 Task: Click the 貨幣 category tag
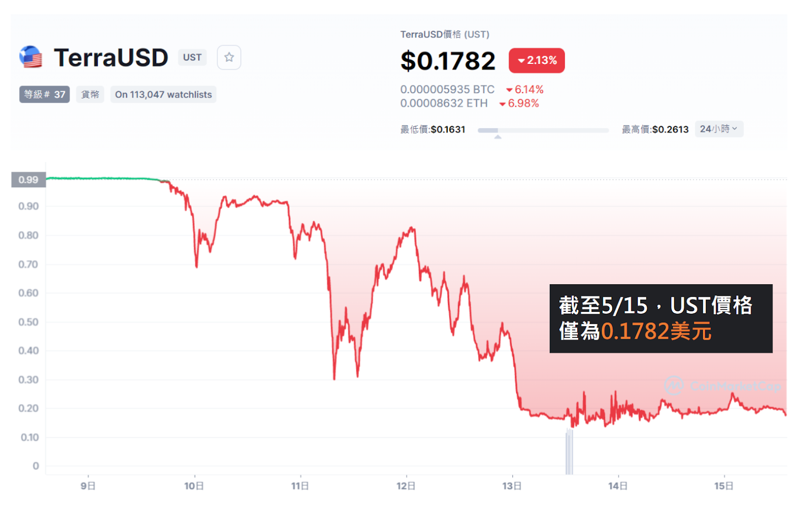point(90,94)
